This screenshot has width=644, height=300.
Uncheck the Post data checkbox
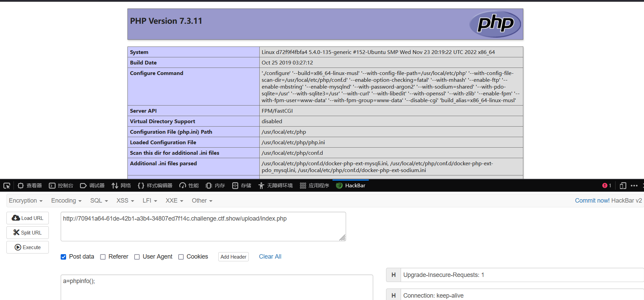[x=63, y=257]
